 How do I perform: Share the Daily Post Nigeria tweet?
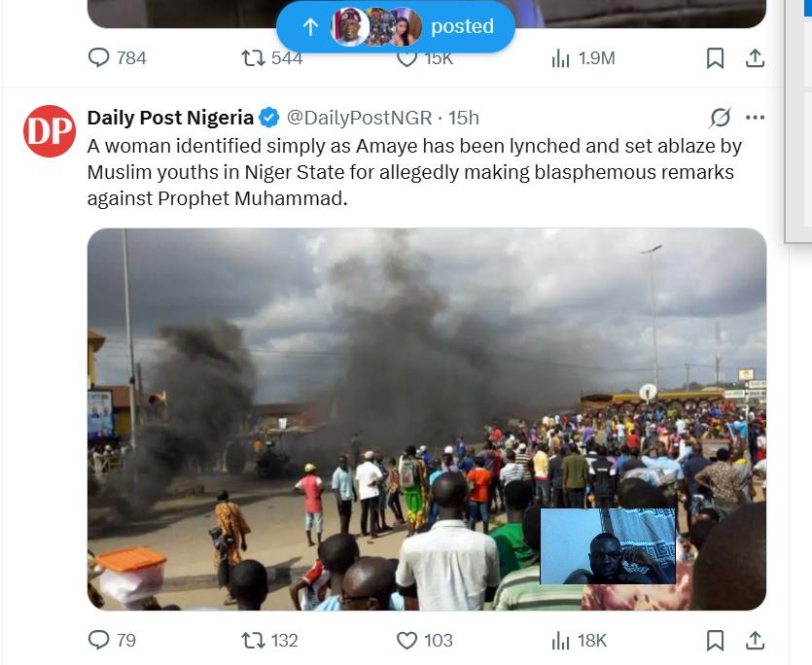754,640
